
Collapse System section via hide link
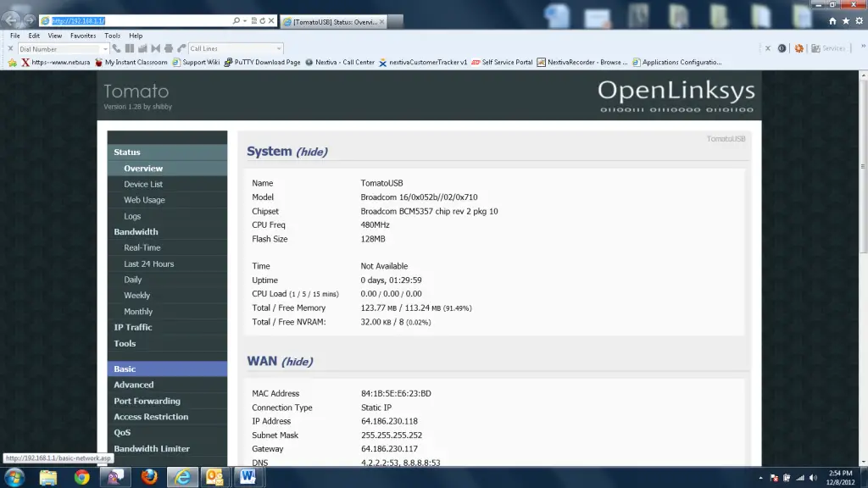click(311, 152)
